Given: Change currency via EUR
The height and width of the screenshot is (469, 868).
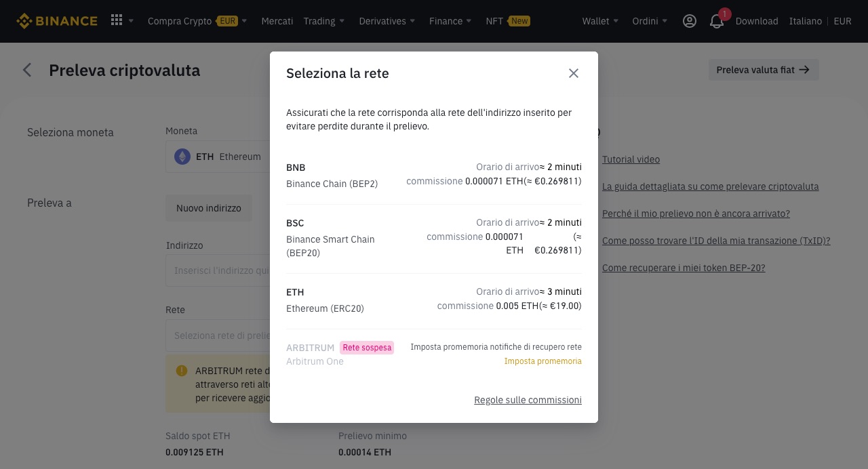Looking at the screenshot, I should 842,21.
